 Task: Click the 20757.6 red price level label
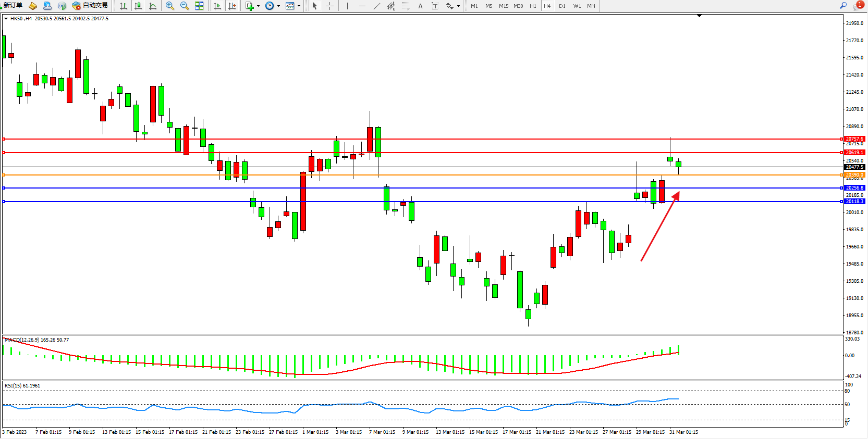(854, 139)
